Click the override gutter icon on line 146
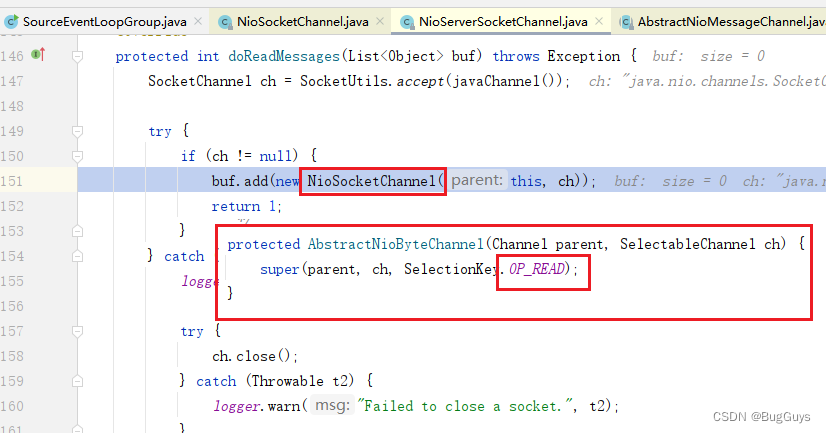 click(x=38, y=54)
